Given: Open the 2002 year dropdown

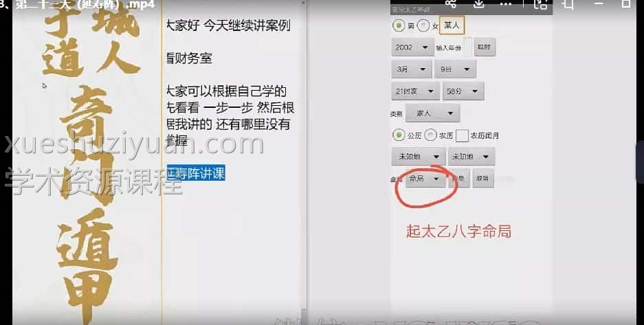Looking at the screenshot, I should pos(412,47).
